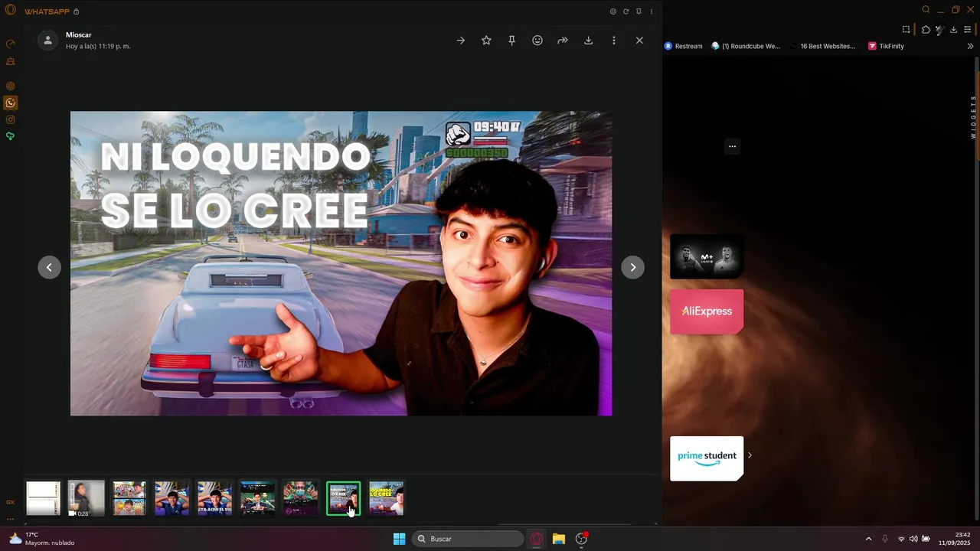Open the Roundcube Webmail bookmark
The height and width of the screenshot is (551, 980).
click(746, 46)
